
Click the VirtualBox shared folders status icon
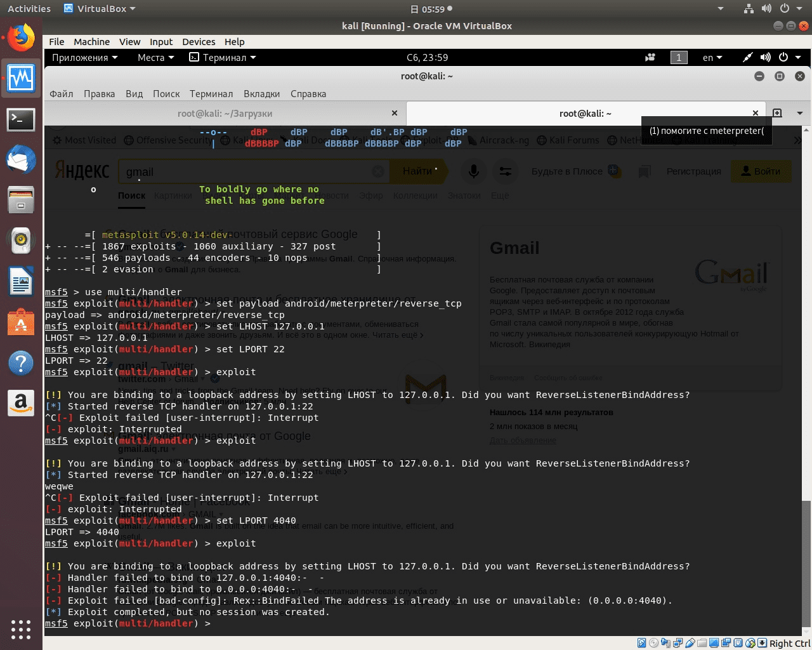point(702,643)
